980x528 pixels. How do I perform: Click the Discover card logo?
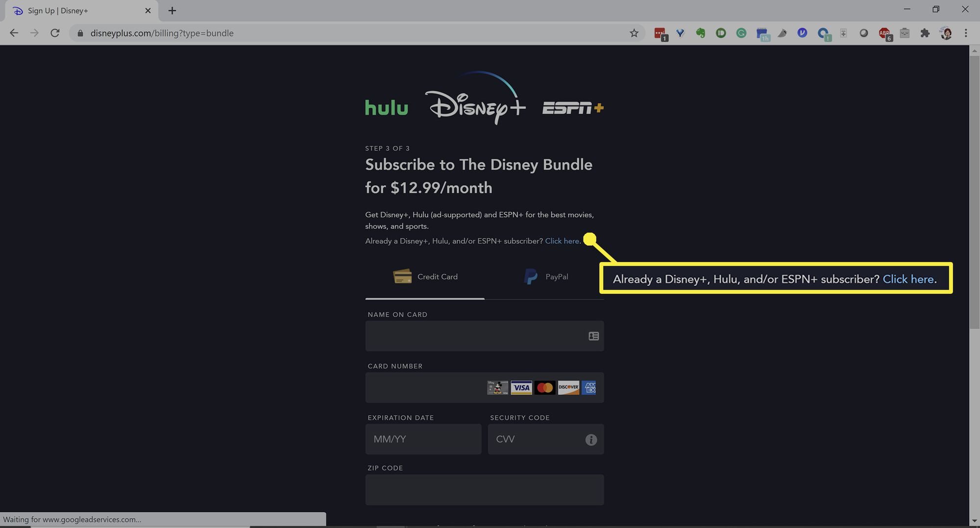tap(568, 388)
